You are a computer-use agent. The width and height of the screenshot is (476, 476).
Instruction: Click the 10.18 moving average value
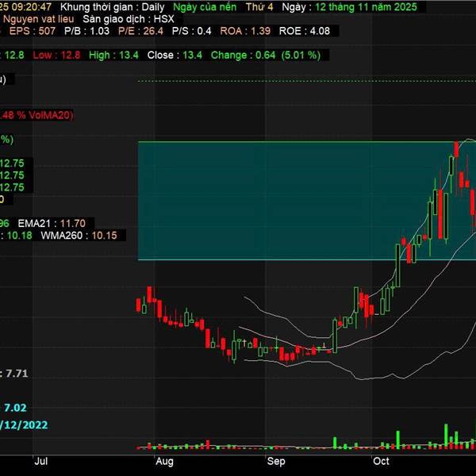click(x=19, y=236)
